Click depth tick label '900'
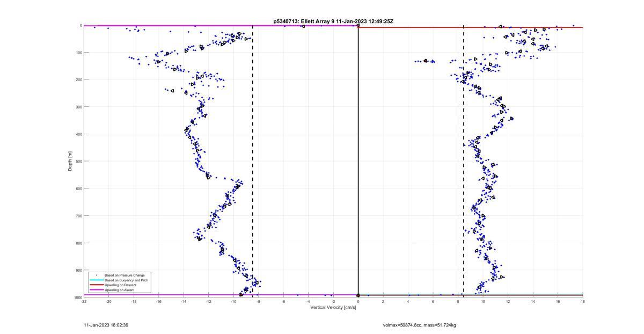644x334 pixels. pyautogui.click(x=78, y=270)
